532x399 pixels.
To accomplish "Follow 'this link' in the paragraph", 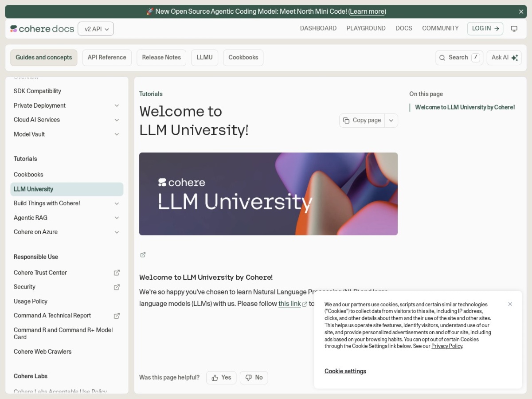I will pyautogui.click(x=289, y=304).
